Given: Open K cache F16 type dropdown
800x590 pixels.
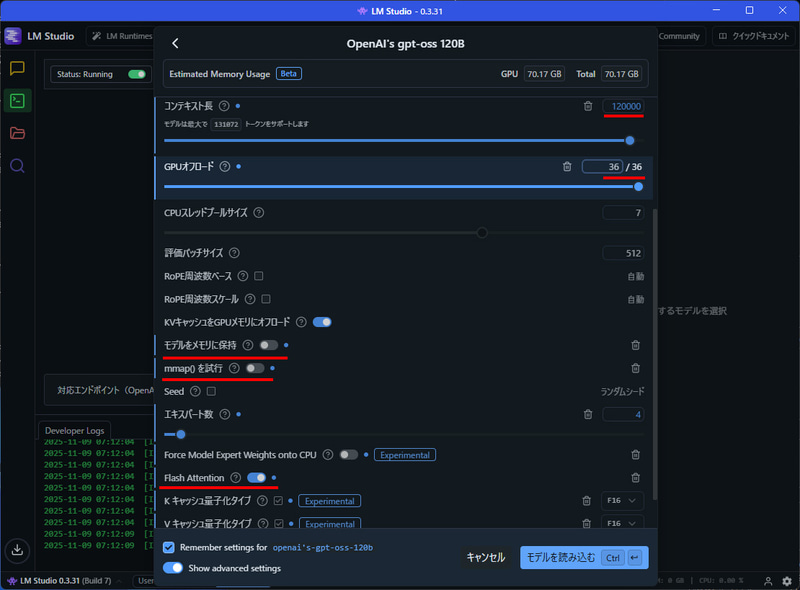Looking at the screenshot, I should (622, 501).
